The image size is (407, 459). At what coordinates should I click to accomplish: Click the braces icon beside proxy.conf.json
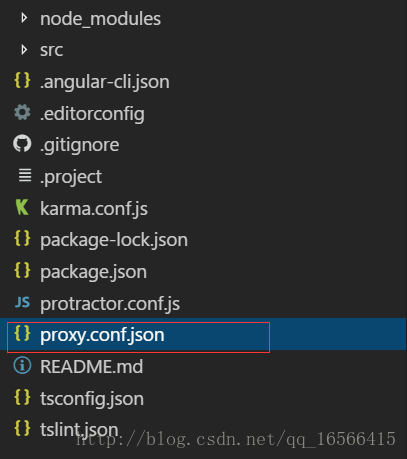point(22,333)
